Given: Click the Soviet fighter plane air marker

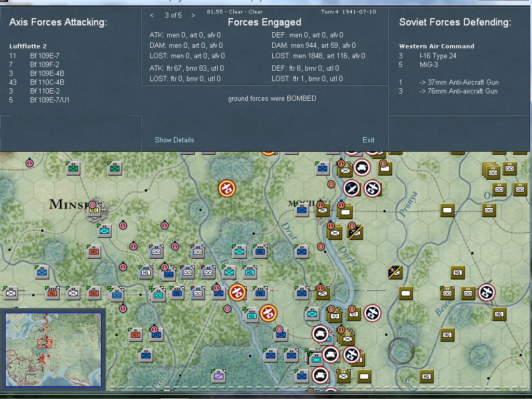Looking at the screenshot, I should pos(351,188).
